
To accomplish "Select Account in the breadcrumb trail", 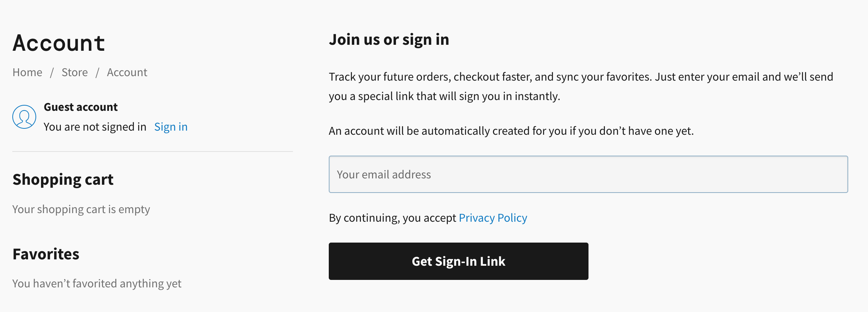I will coord(127,72).
